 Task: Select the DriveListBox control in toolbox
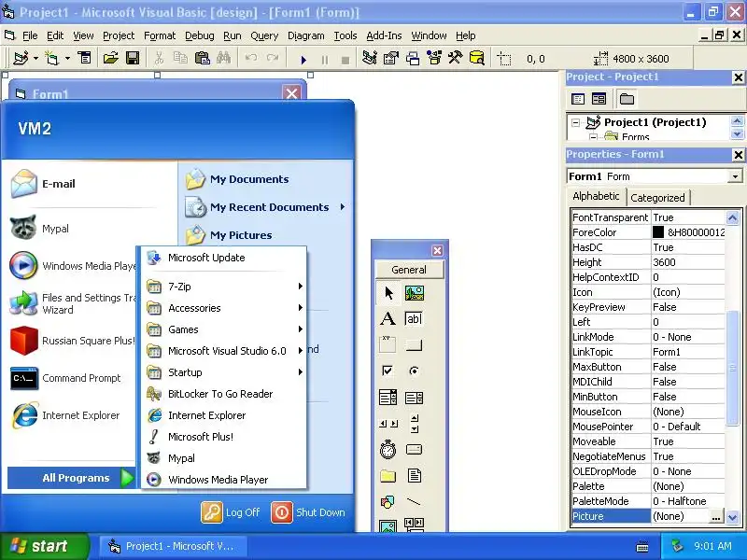pyautogui.click(x=414, y=450)
